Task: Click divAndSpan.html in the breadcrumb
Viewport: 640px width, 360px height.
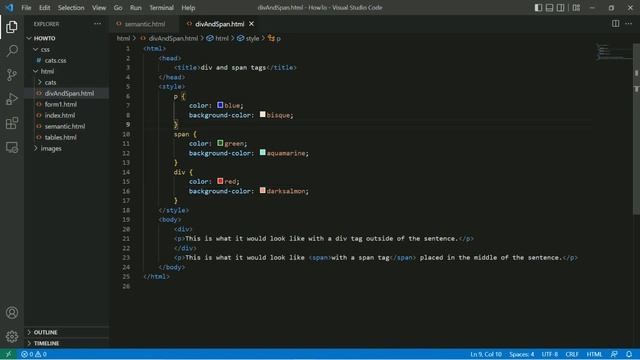Action: point(169,38)
